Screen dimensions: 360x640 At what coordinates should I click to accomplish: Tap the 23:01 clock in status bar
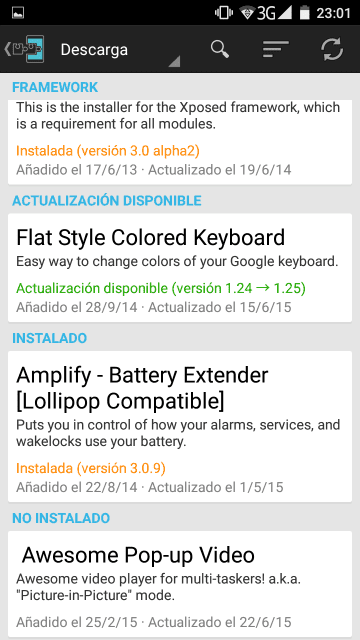click(x=333, y=13)
